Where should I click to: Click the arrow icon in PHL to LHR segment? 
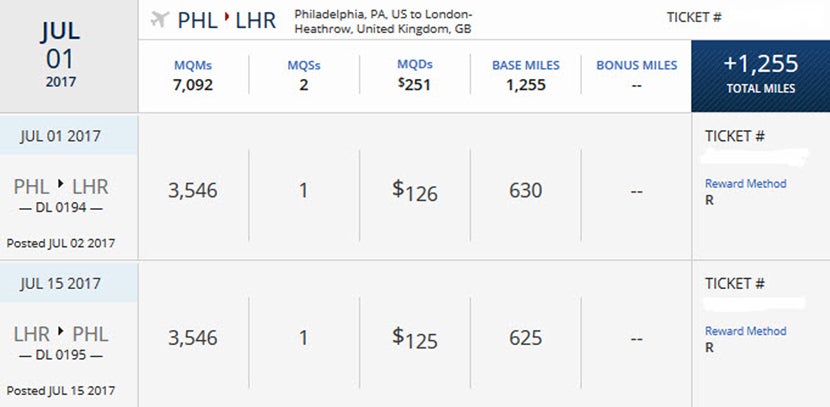[61, 183]
